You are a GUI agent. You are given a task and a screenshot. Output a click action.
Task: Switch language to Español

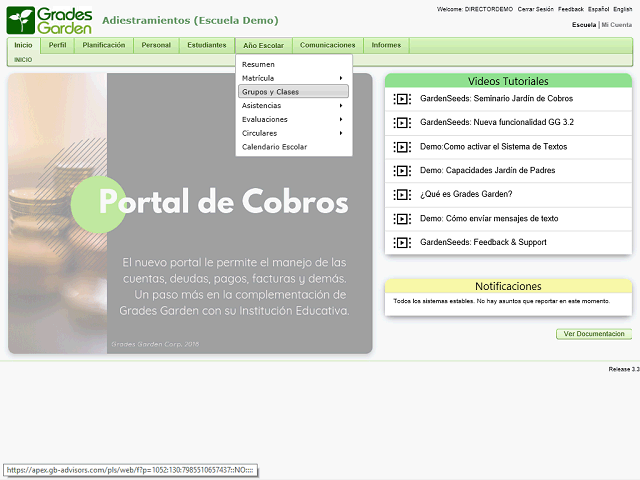click(598, 9)
